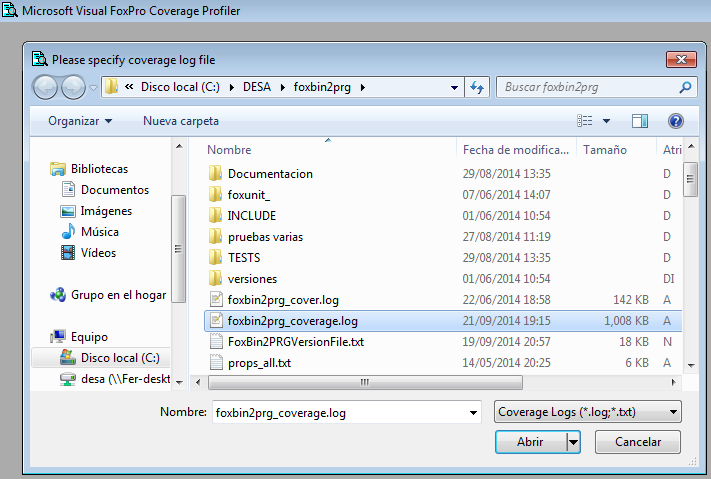Sort by Fecha de modifica... column header
The width and height of the screenshot is (711, 479).
point(516,150)
